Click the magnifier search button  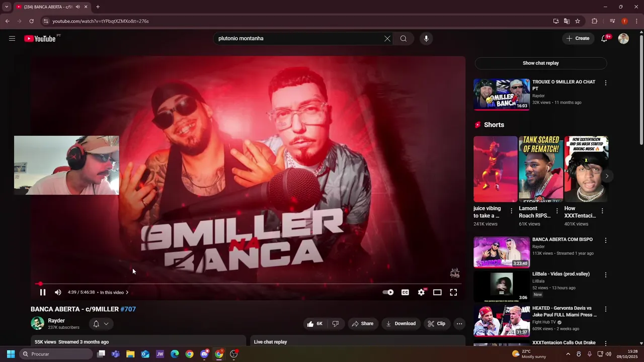[404, 39]
